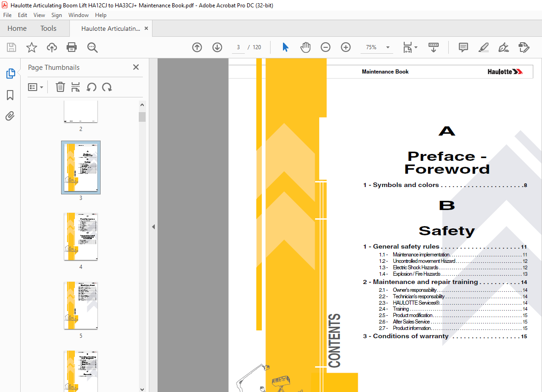Close the Haulotte document tab

(146, 28)
